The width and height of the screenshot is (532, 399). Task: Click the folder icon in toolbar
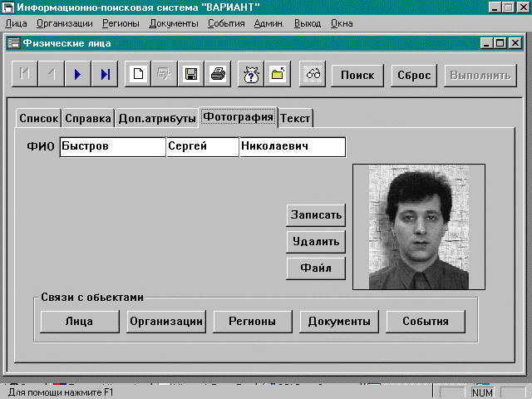coord(277,75)
